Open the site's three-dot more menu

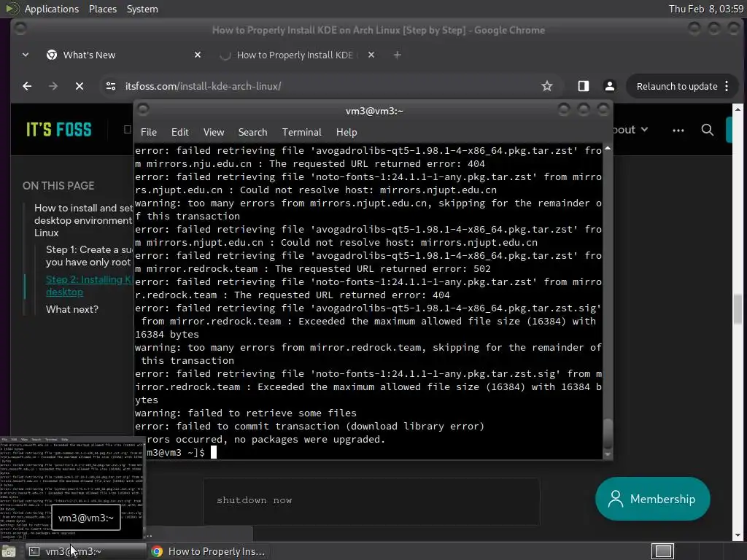(x=678, y=130)
